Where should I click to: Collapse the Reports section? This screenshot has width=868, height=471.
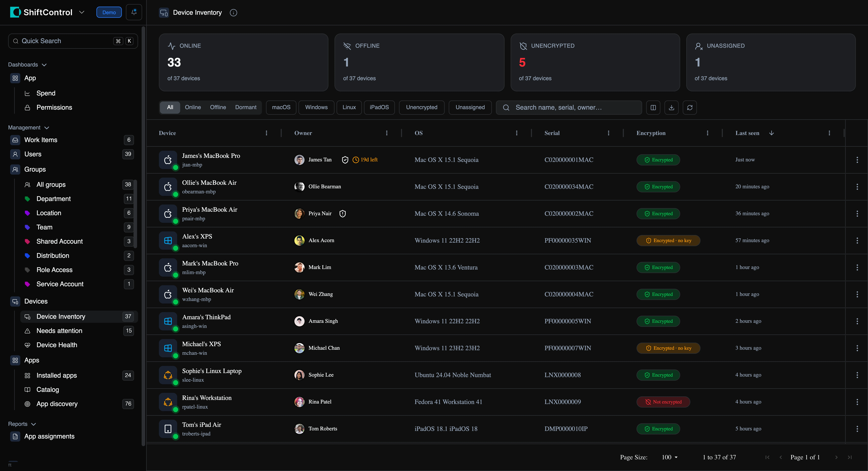tap(22, 424)
